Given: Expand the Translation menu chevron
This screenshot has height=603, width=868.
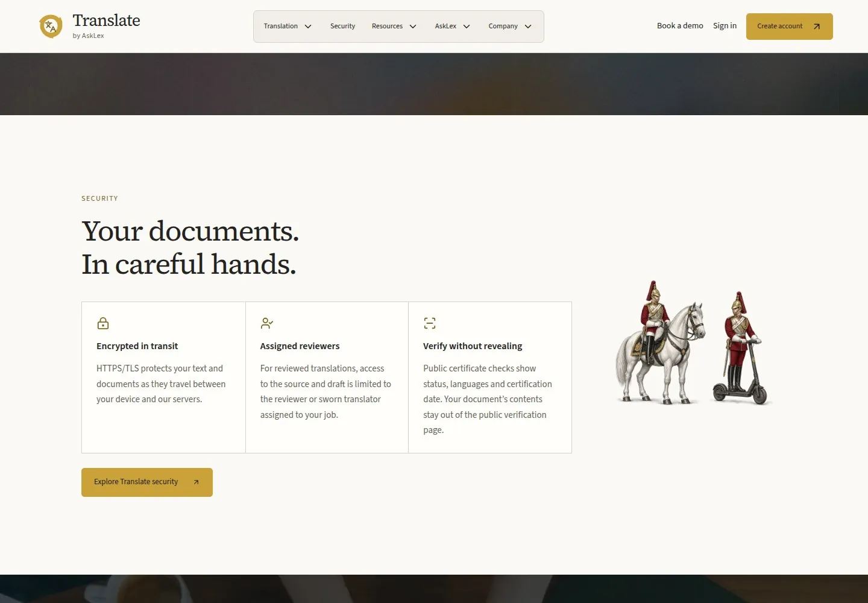Looking at the screenshot, I should click(x=308, y=27).
